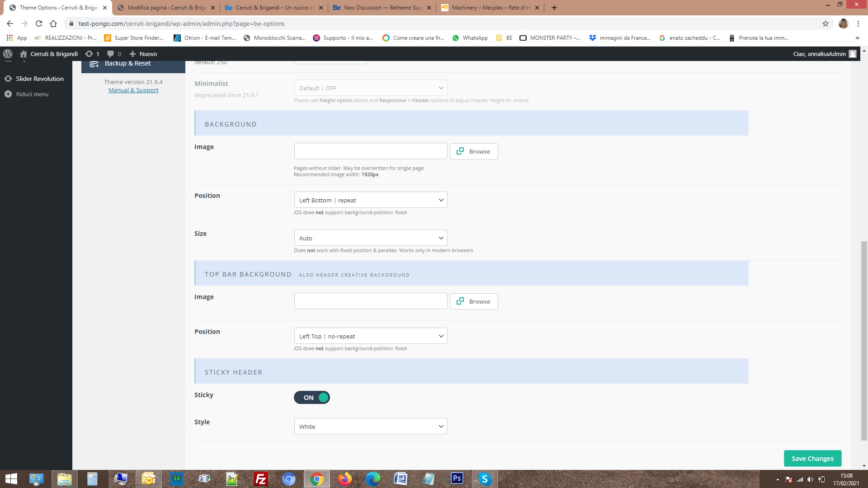Image resolution: width=868 pixels, height=488 pixels.
Task: Expand Background Position dropdown Left Bottom
Action: 371,200
